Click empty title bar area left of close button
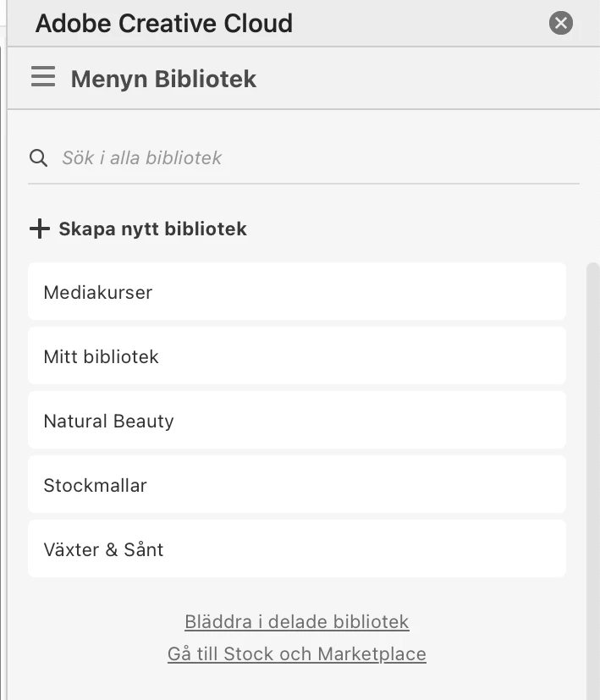Screen dimensions: 600x700 (420, 23)
